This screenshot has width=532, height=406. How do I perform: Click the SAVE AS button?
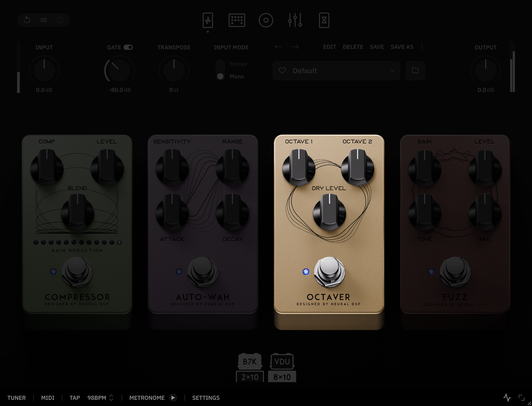(402, 47)
